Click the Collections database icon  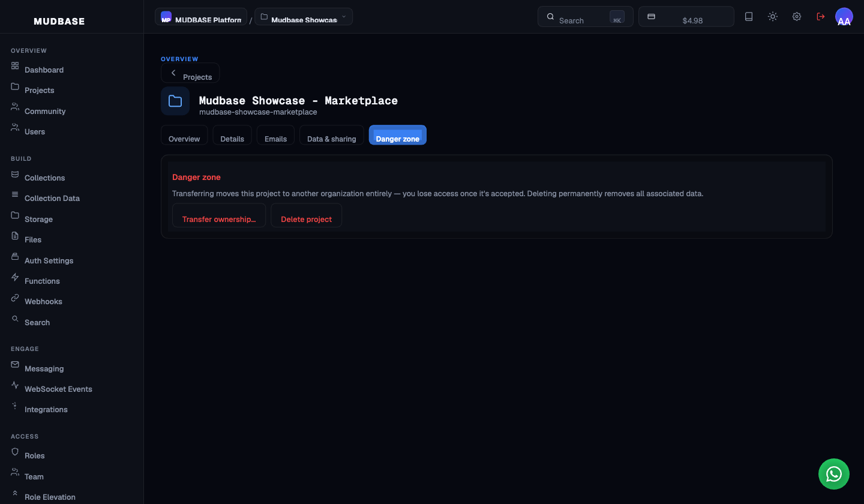point(15,174)
